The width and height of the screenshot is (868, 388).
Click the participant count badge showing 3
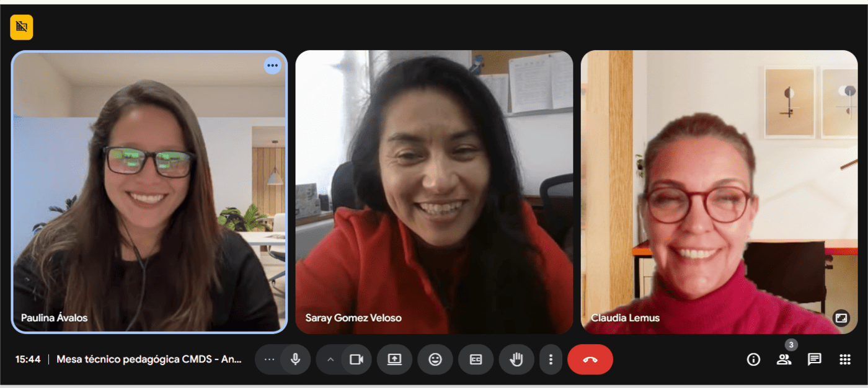791,345
